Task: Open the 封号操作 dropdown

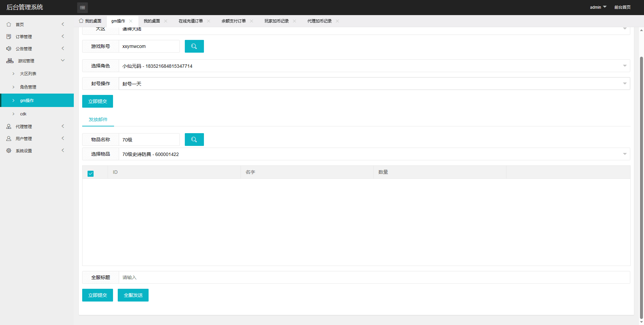Action: coord(374,84)
